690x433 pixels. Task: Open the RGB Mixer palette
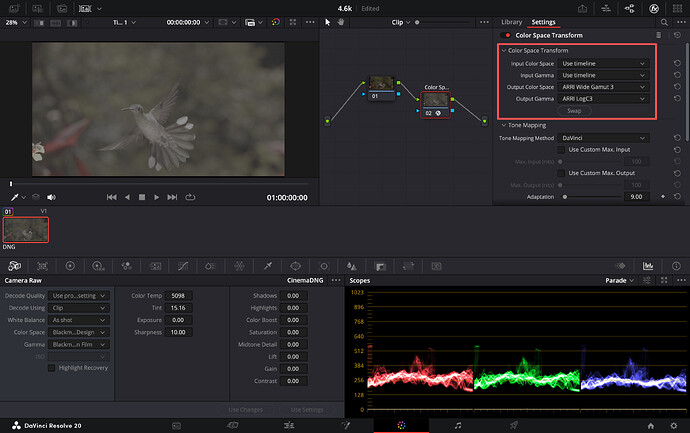click(x=127, y=266)
